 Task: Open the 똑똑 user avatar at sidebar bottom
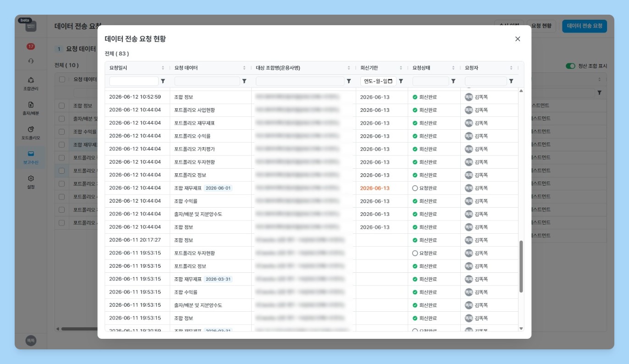pos(31,341)
